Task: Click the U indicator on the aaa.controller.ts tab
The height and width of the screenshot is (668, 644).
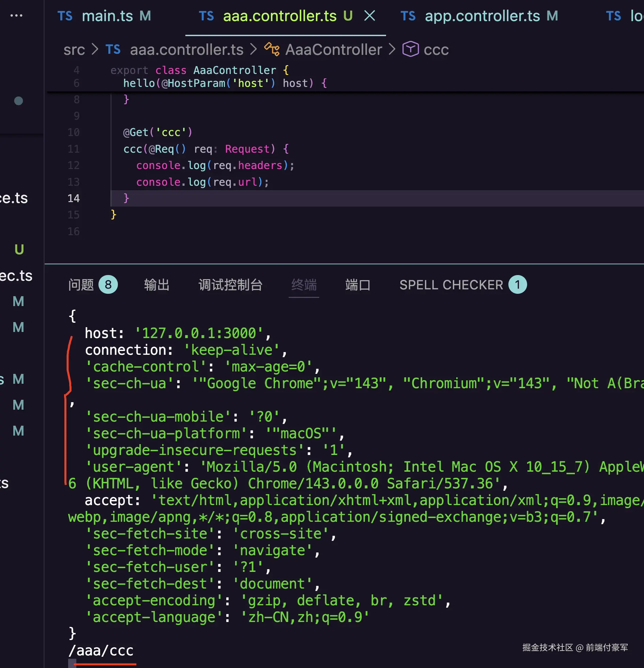Action: [x=348, y=16]
